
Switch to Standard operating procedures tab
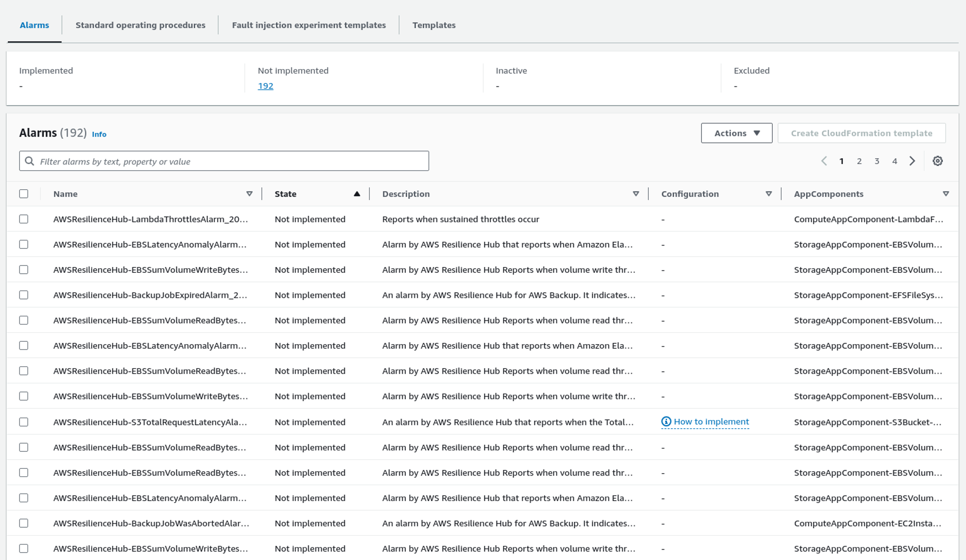pos(140,25)
